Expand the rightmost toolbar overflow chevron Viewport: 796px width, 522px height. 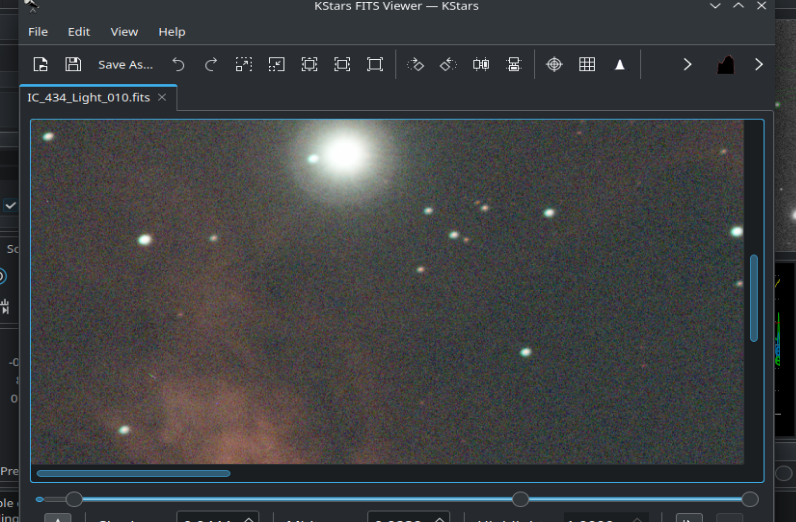759,64
